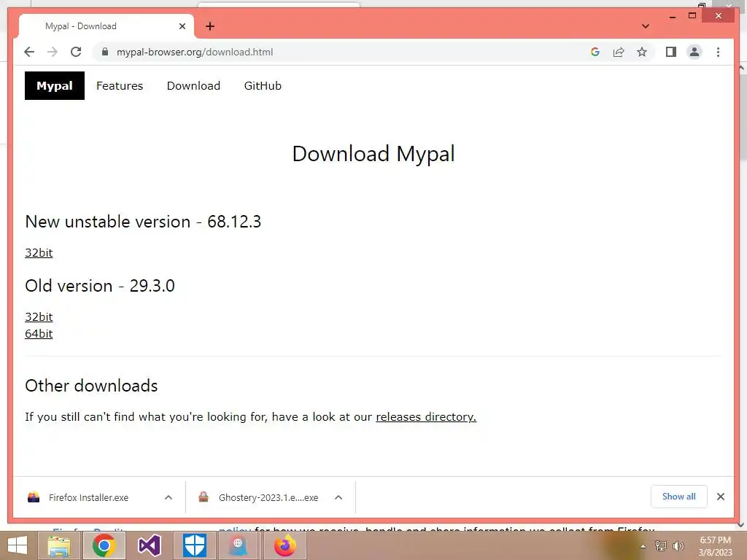The width and height of the screenshot is (747, 560).
Task: Click the Mypal logo home button
Action: click(55, 86)
